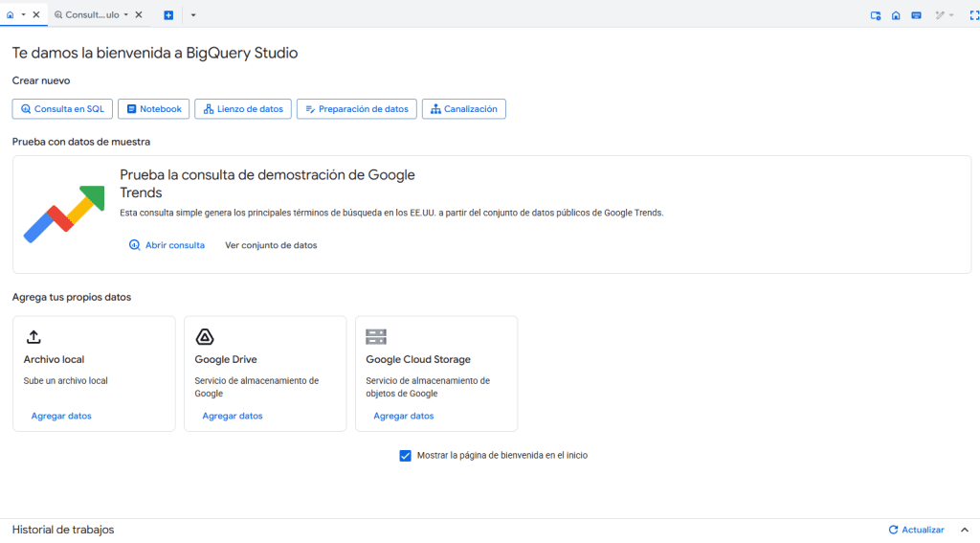Image resolution: width=980 pixels, height=543 pixels.
Task: Click the Google Drive triangle icon
Action: pos(205,336)
